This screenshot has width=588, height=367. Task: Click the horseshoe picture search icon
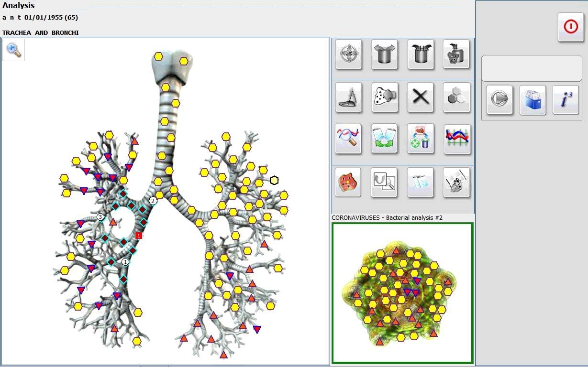point(385,183)
